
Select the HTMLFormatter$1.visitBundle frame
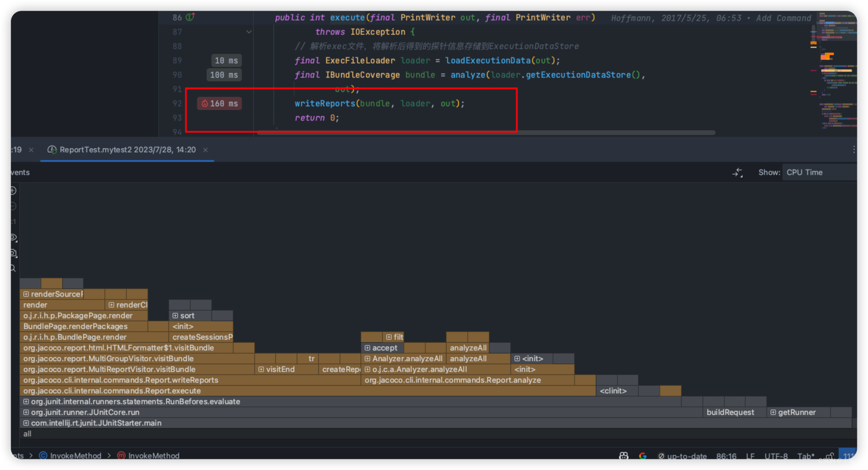tap(127, 348)
